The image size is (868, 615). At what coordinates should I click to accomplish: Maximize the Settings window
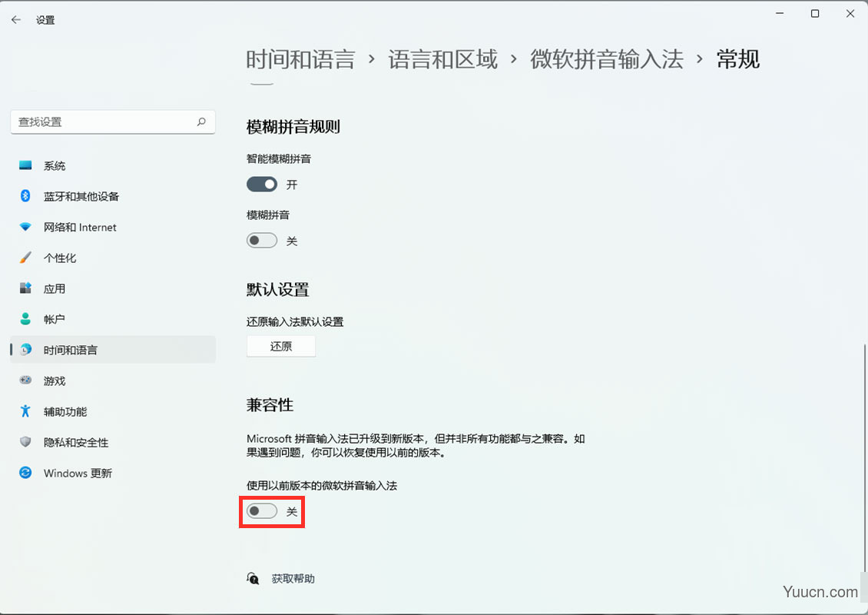point(815,13)
